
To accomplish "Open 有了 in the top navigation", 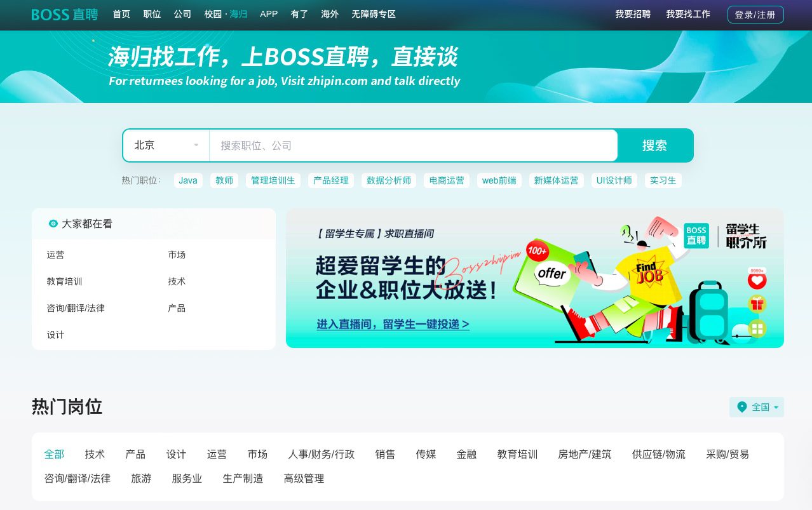I will coord(299,14).
